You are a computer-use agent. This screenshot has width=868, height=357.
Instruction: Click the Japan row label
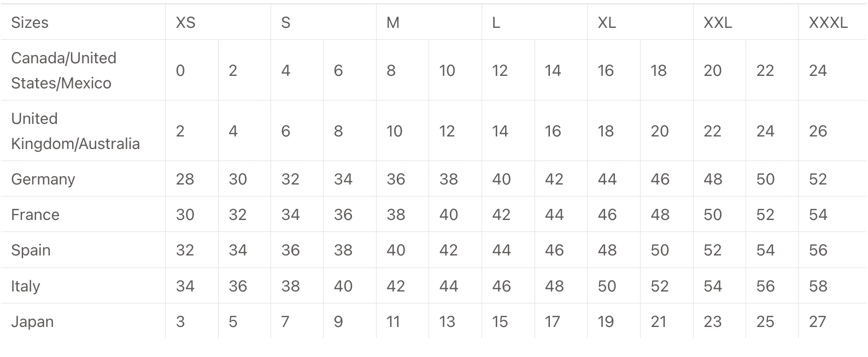(32, 322)
